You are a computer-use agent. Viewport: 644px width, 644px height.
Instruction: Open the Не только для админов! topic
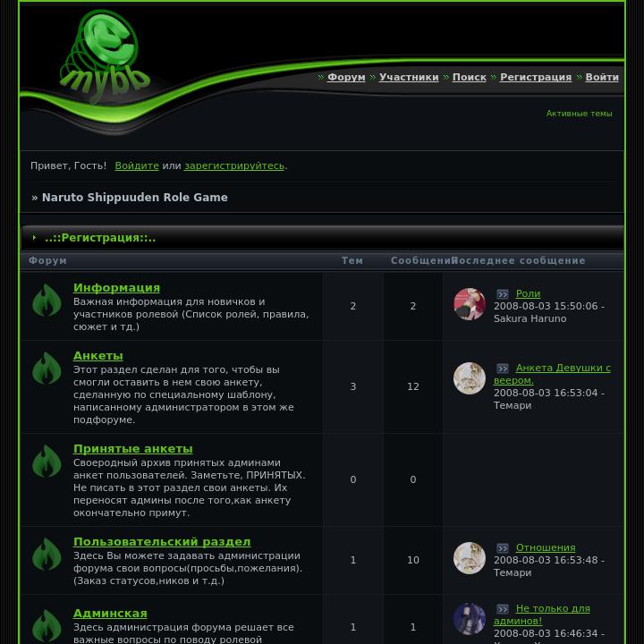(542, 614)
